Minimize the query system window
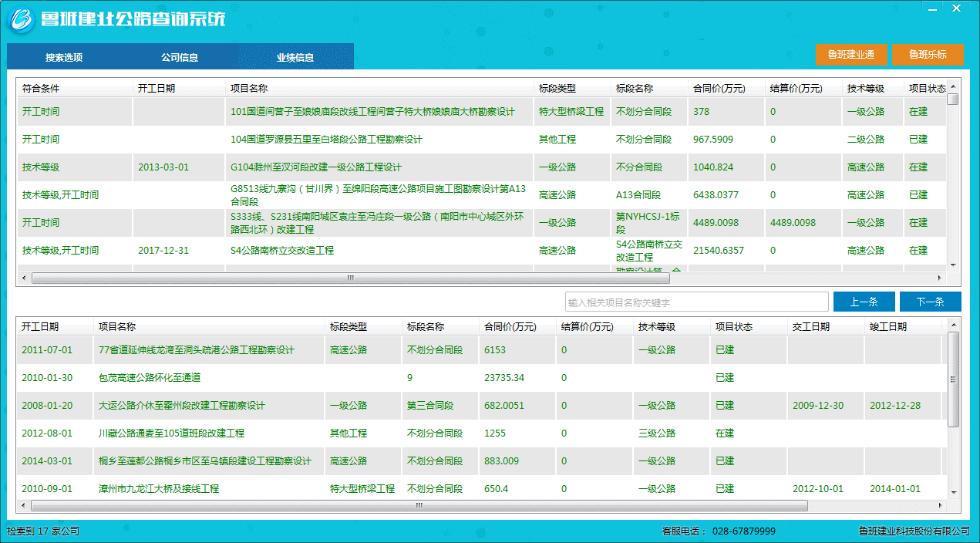This screenshot has height=543, width=980. point(934,8)
